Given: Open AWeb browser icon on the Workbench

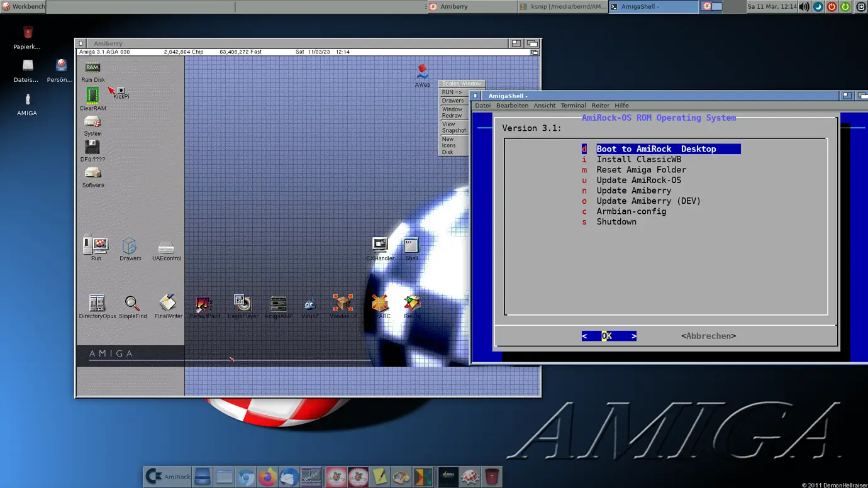Looking at the screenshot, I should pos(421,72).
